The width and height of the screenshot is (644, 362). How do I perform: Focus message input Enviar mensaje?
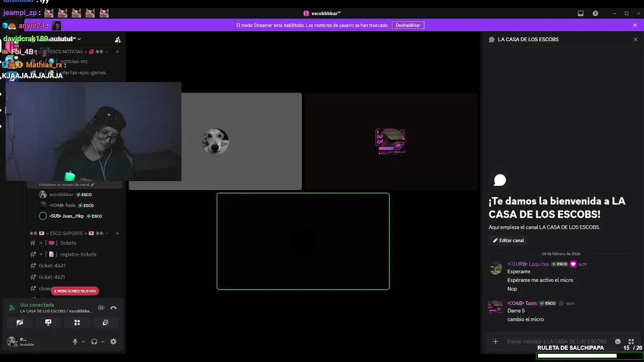point(556,341)
